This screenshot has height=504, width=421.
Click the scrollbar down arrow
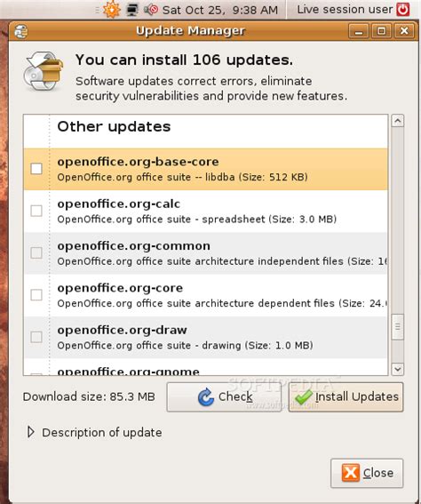click(398, 369)
